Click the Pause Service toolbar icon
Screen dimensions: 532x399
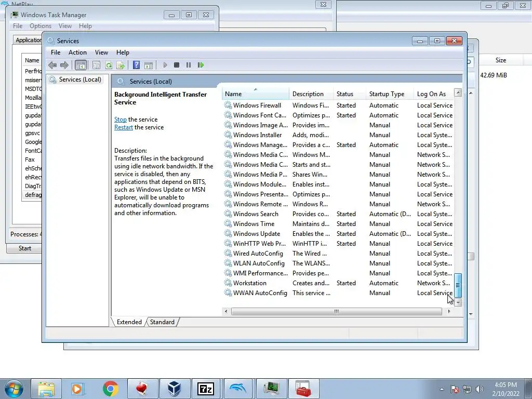click(189, 65)
